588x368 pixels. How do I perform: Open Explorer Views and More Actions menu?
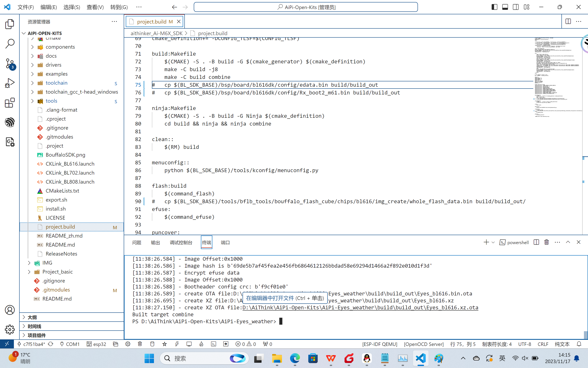pyautogui.click(x=114, y=21)
